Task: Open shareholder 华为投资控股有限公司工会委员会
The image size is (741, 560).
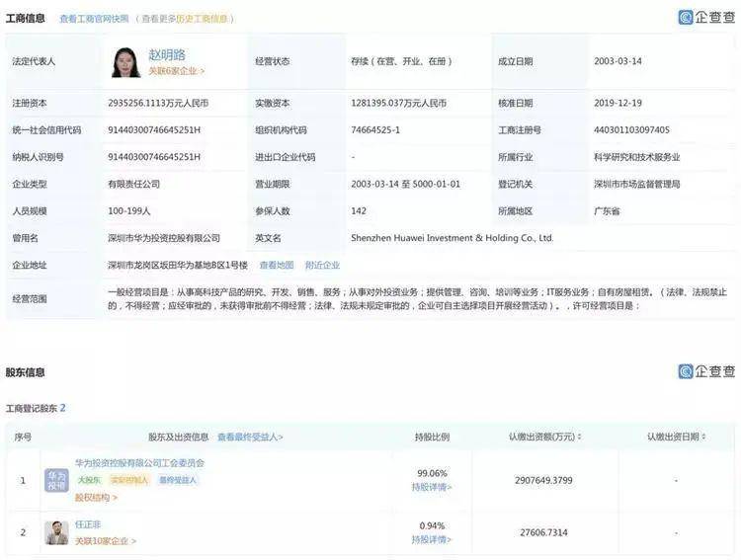Action: 139,463
